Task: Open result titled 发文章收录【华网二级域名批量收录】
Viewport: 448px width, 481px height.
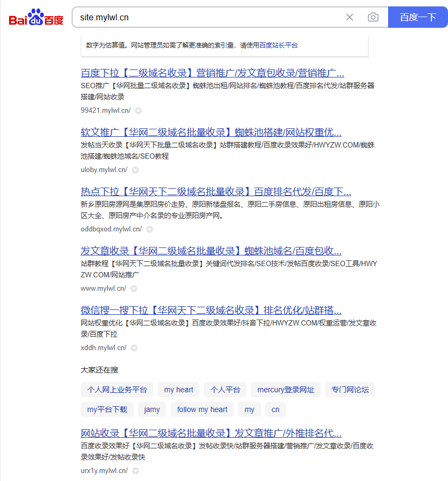Action: (x=211, y=251)
